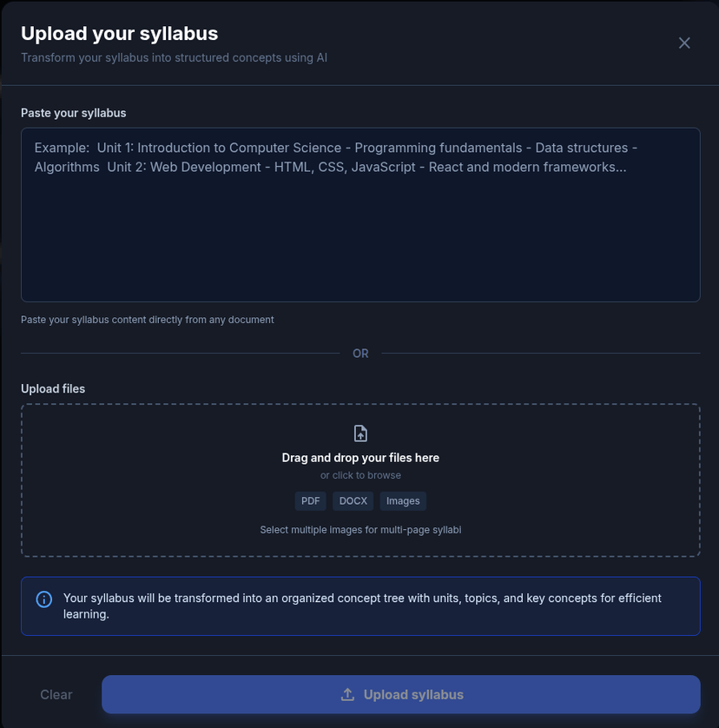
Task: Click "Drag and drop your files here" heading
Action: coord(360,458)
